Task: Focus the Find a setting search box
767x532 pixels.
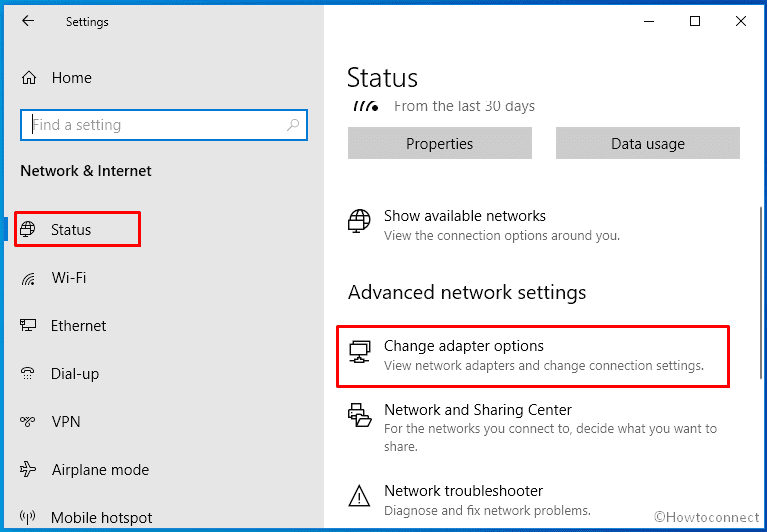Action: click(164, 125)
